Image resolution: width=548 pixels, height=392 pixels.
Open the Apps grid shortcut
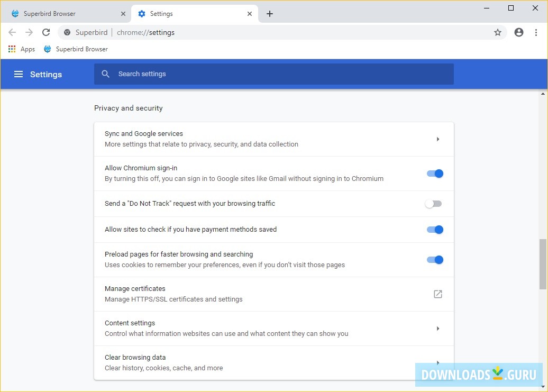[22, 49]
